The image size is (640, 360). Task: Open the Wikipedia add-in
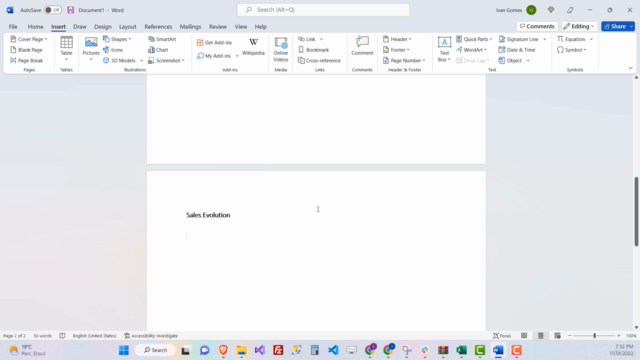[x=253, y=47]
